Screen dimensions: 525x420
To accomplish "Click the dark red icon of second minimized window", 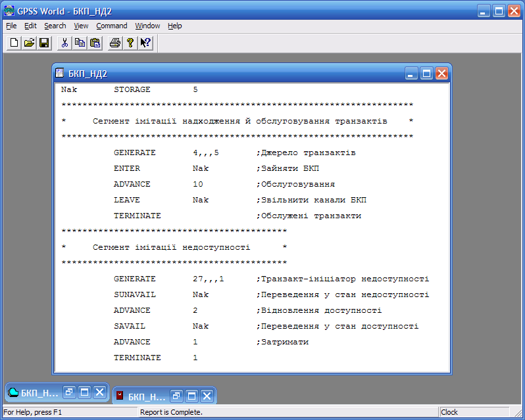I will click(x=120, y=396).
